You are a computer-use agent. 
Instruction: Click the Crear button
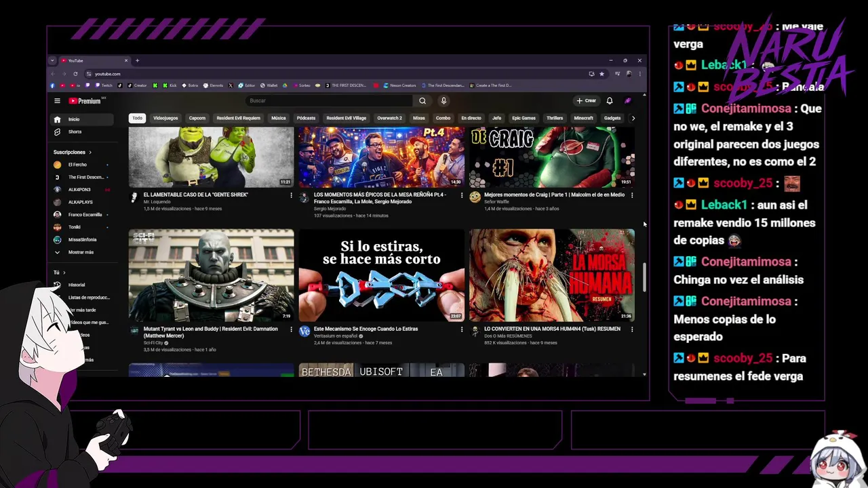pyautogui.click(x=586, y=101)
